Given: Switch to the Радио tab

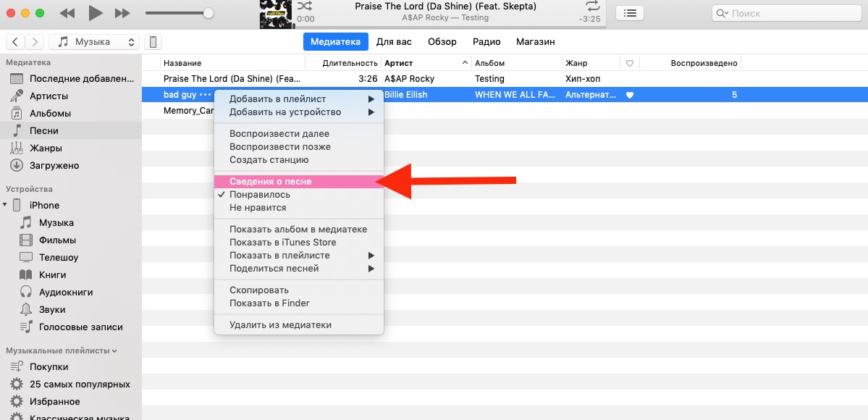Looking at the screenshot, I should (x=486, y=41).
